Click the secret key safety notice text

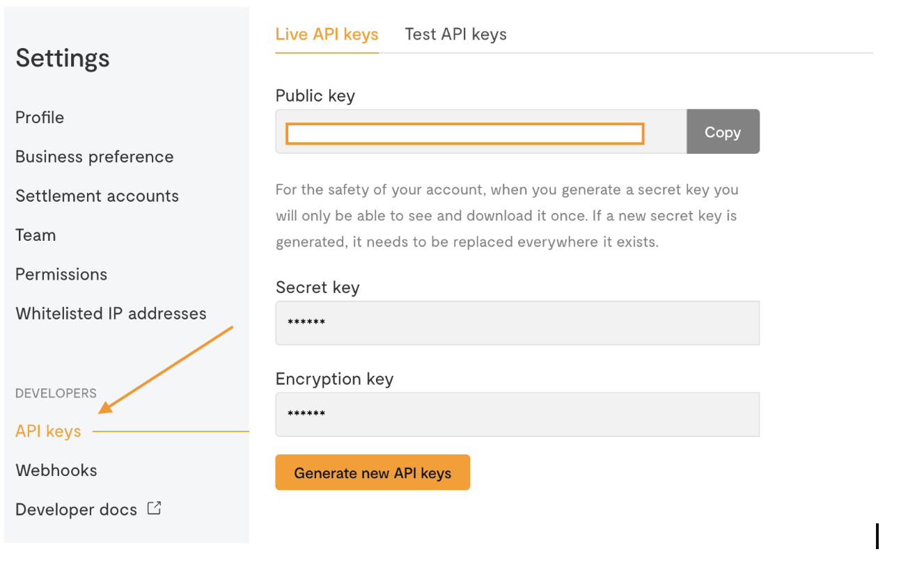click(506, 216)
